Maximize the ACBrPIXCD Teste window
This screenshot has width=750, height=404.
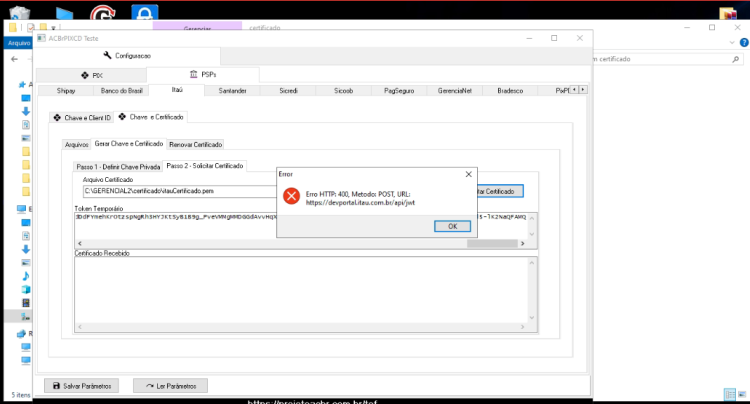click(x=554, y=38)
